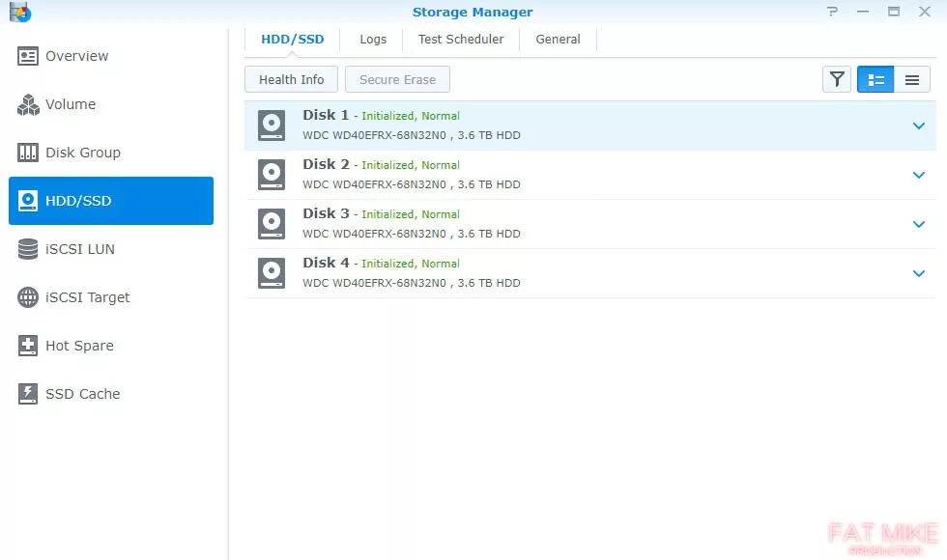Select Disk 2 title text
Viewport: 947px width, 560px height.
pos(326,164)
